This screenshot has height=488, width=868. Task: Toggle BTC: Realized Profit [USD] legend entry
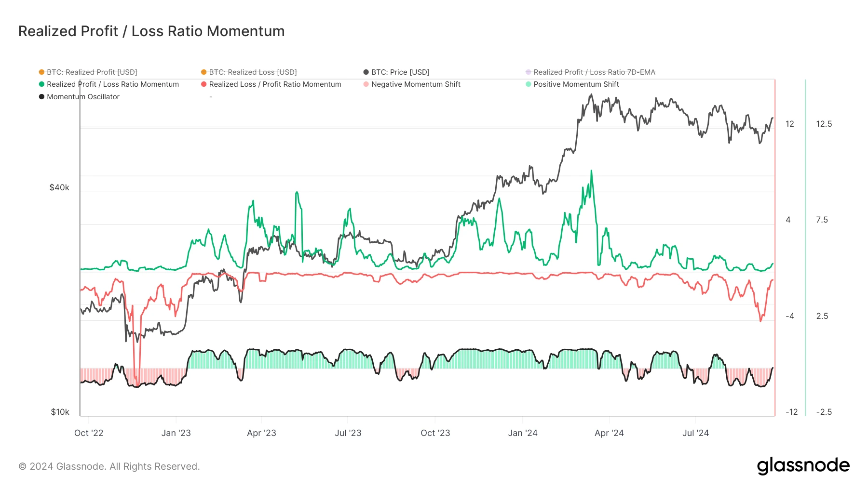[88, 72]
